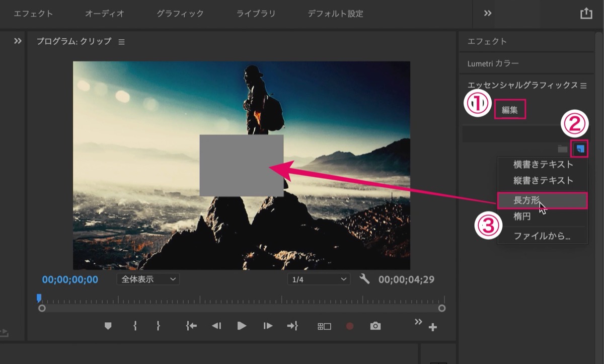The image size is (604, 364).
Task: Choose ファイルから... from the menu
Action: tap(543, 236)
